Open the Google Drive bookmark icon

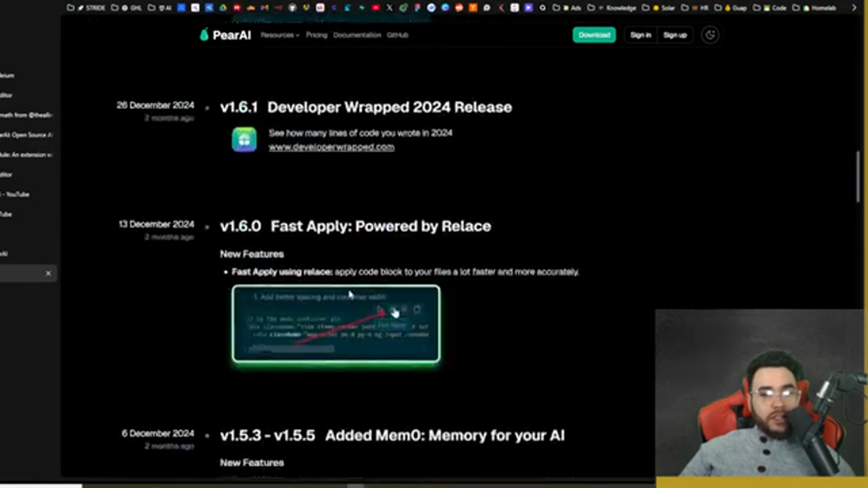point(222,8)
